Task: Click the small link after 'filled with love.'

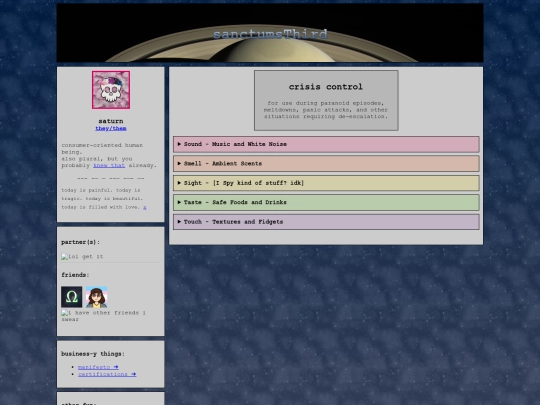Action: (x=145, y=207)
